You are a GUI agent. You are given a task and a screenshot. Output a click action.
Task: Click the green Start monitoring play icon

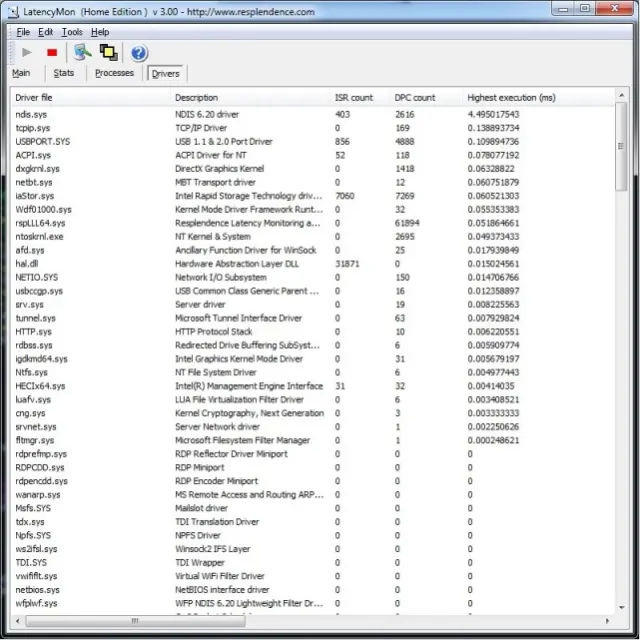click(26, 53)
